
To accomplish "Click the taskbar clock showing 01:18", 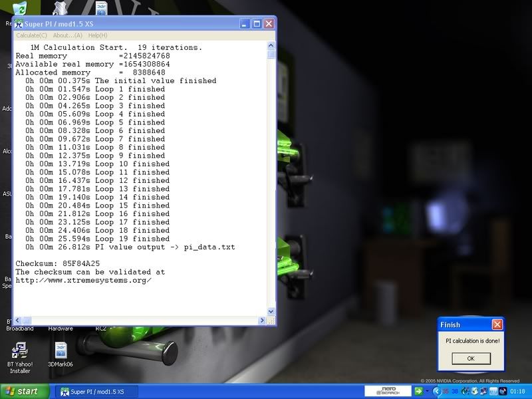I will (517, 392).
